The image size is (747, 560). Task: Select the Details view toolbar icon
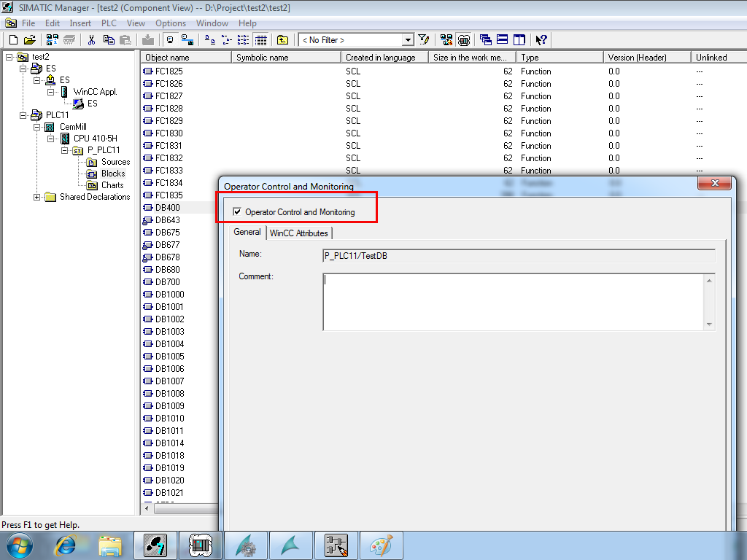click(x=260, y=40)
